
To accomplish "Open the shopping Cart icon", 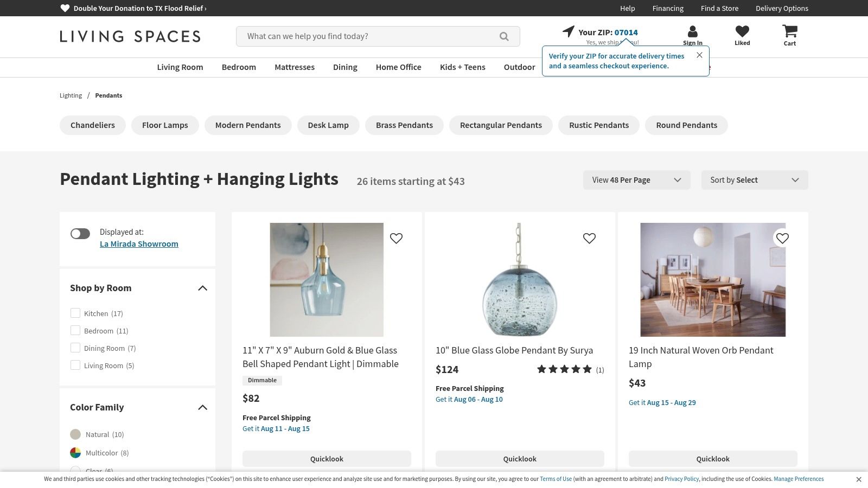I will pos(789,31).
